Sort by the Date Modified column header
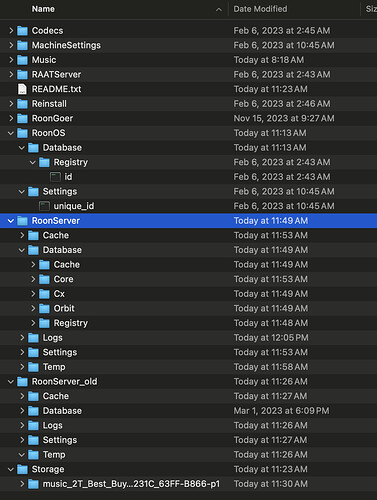 (260, 9)
